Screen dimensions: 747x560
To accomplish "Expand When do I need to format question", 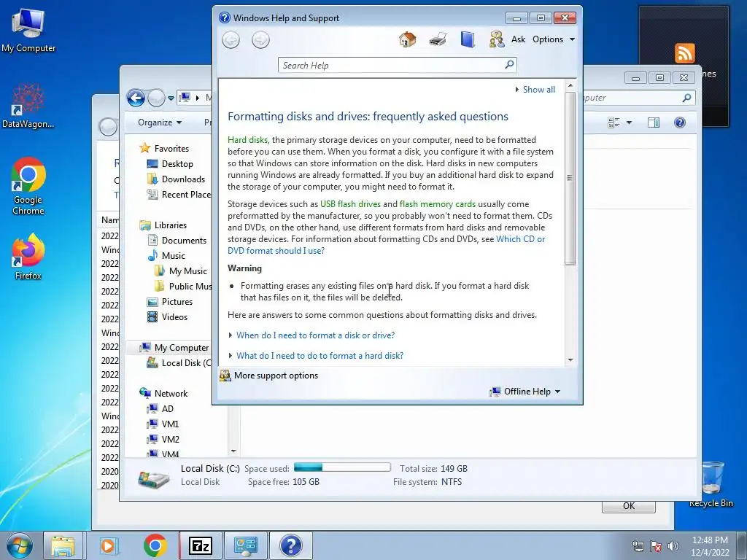I will 315,335.
